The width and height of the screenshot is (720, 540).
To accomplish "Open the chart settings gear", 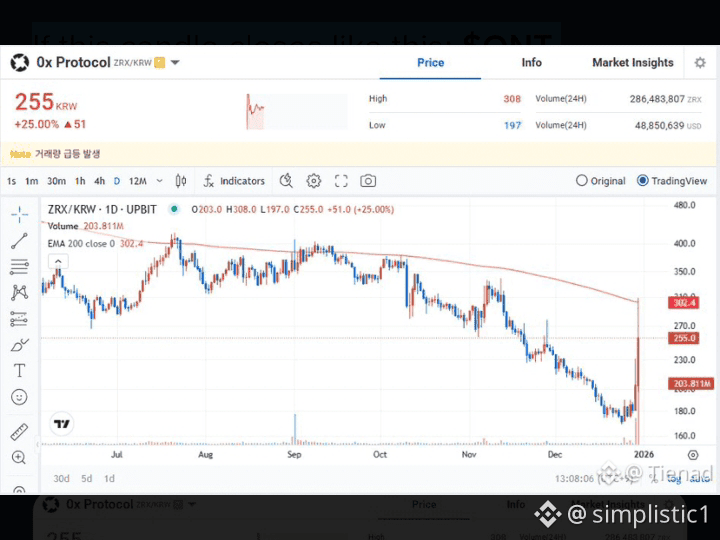I will [x=314, y=181].
